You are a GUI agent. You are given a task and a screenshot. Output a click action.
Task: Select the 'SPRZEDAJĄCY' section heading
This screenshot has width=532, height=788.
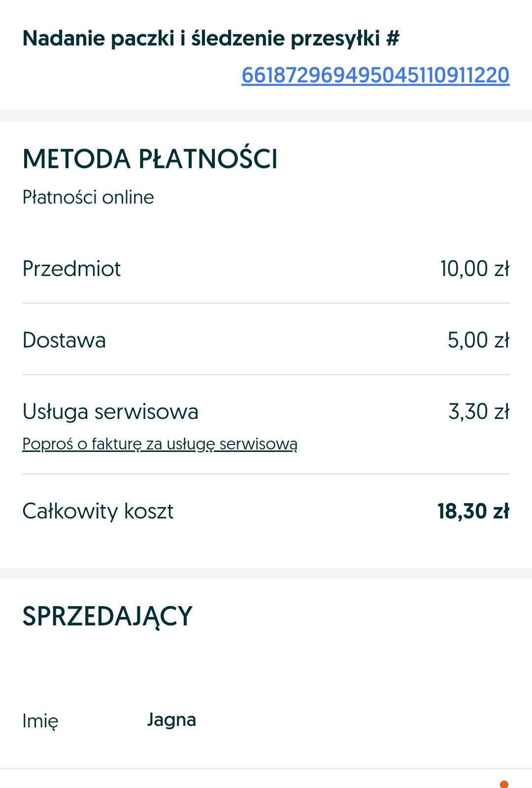107,617
